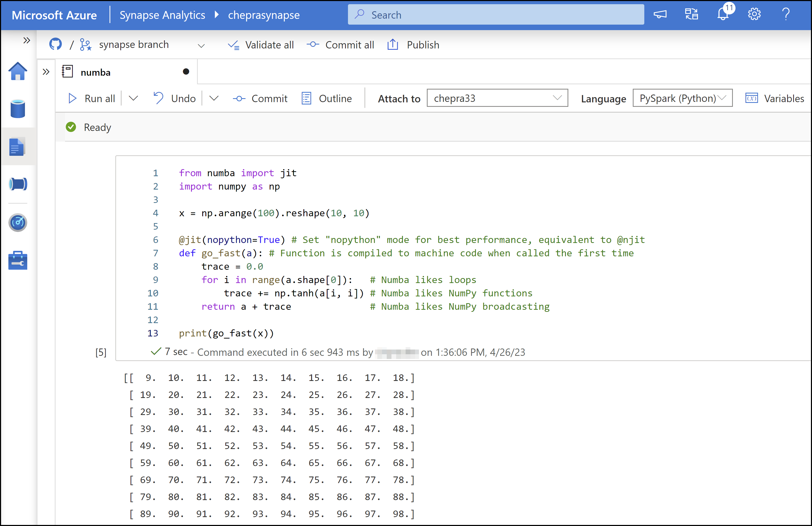812x526 pixels.
Task: Click the 'return a + trace' line
Action: [x=246, y=307]
